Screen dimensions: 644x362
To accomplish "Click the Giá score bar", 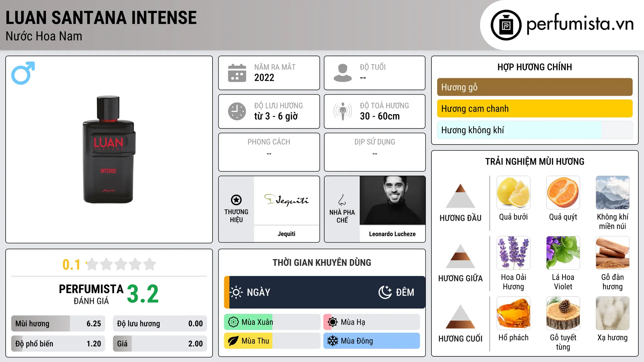I will (160, 343).
